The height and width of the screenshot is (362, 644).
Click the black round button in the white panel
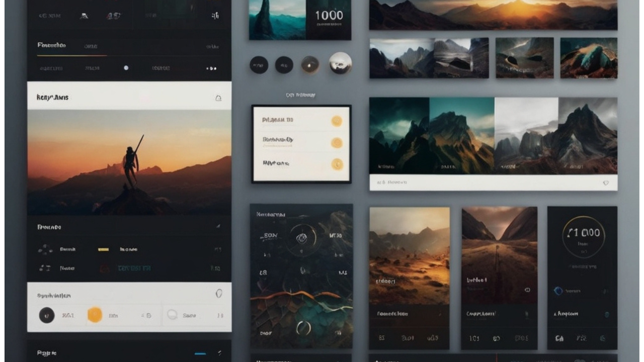pyautogui.click(x=47, y=315)
